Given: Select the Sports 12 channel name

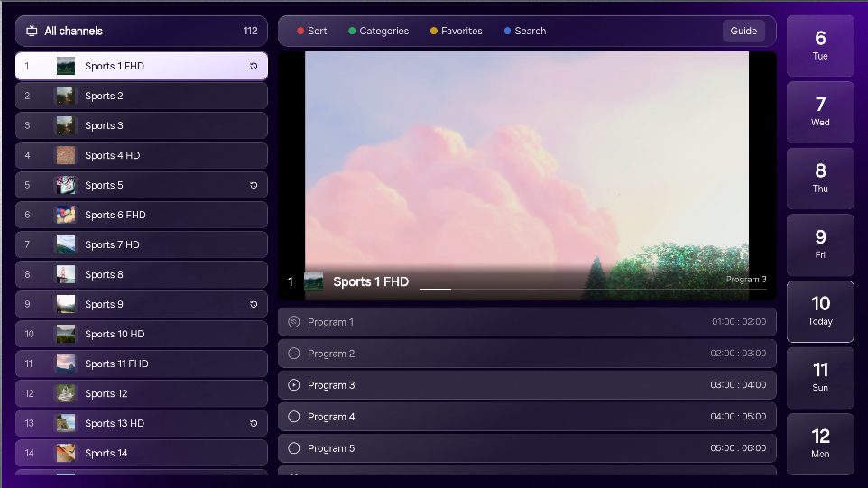Looking at the screenshot, I should coord(106,393).
